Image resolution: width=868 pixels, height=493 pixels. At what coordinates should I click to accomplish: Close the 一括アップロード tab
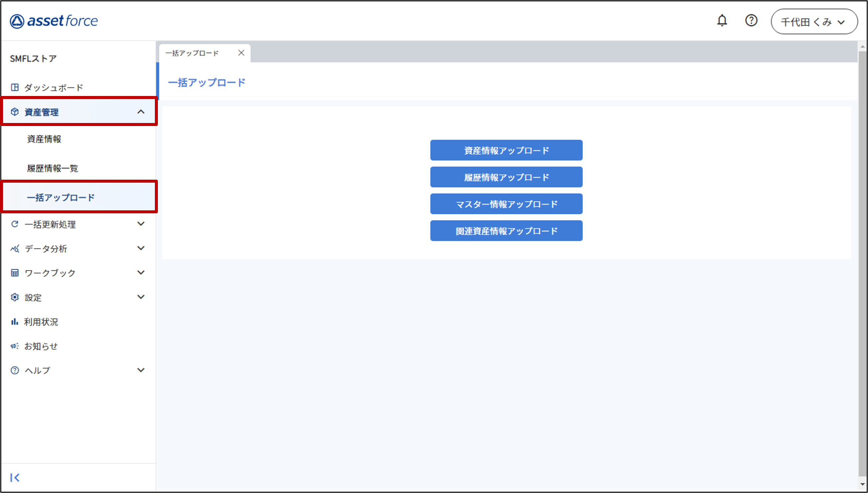click(241, 53)
